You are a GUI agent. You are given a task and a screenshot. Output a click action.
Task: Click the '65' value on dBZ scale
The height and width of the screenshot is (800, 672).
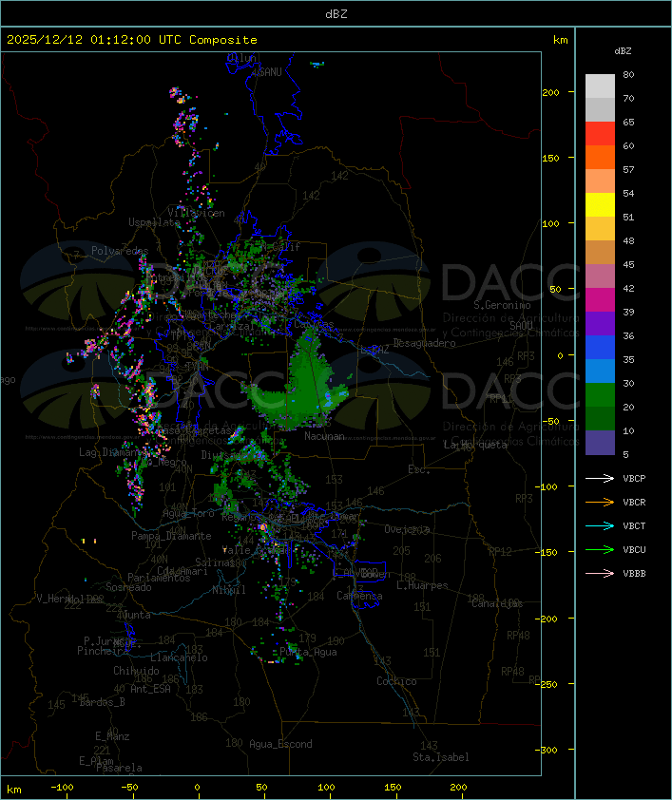tap(628, 122)
